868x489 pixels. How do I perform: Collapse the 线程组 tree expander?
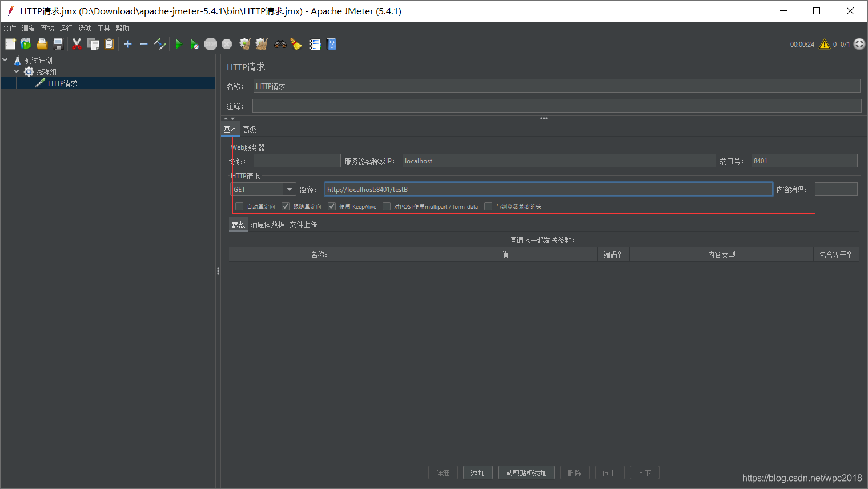[17, 71]
